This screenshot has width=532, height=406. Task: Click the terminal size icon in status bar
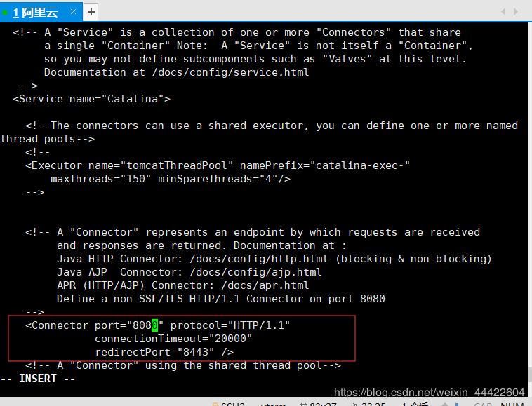[300, 404]
